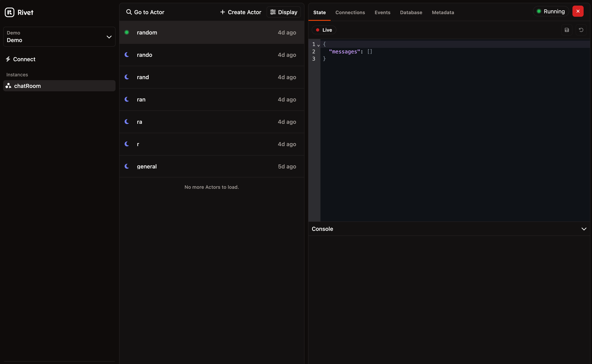Click the search magnifier in Go to Actor
Viewport: 592px width, 364px height.
tap(129, 12)
